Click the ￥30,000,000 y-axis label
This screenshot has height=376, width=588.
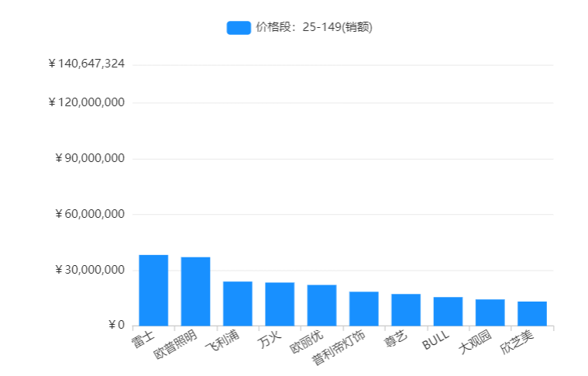tap(90, 271)
